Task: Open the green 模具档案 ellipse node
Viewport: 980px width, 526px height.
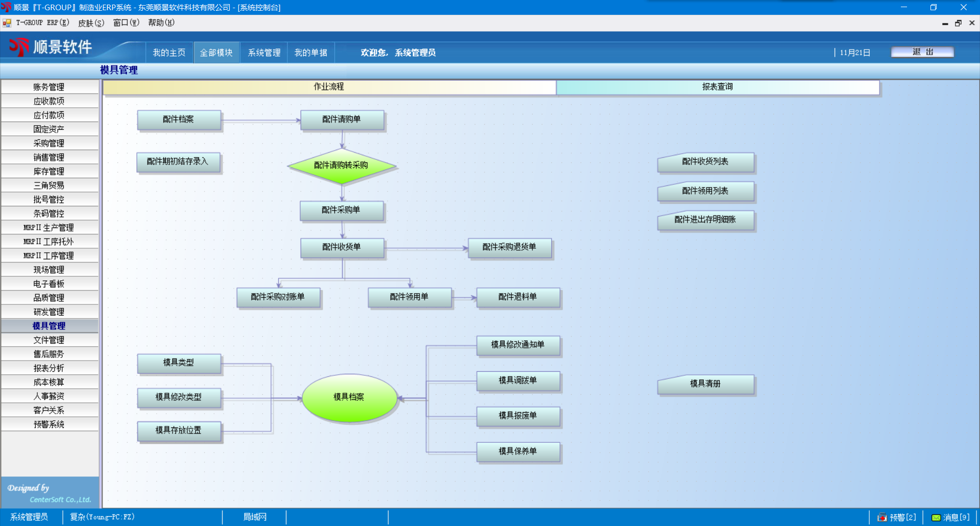Action: tap(349, 397)
